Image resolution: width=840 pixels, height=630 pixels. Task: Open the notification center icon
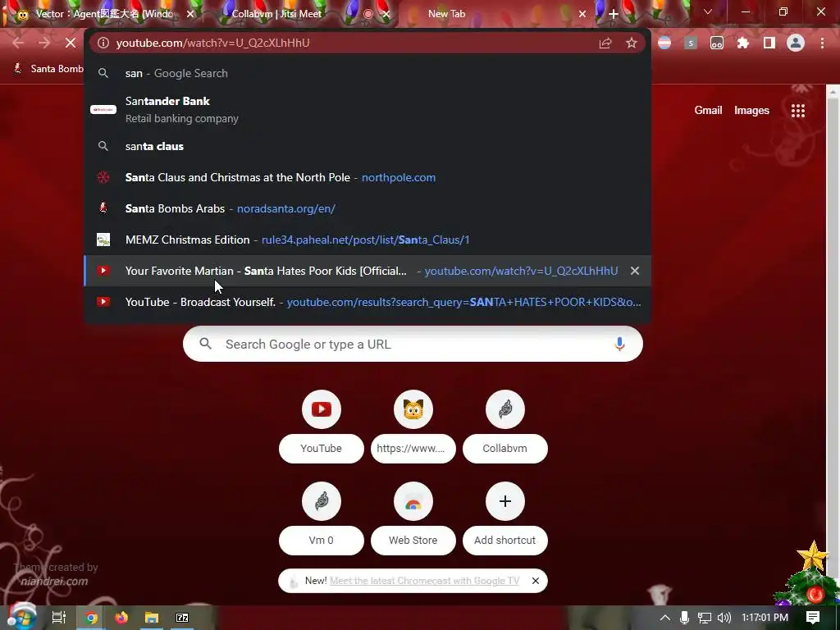pos(813,618)
